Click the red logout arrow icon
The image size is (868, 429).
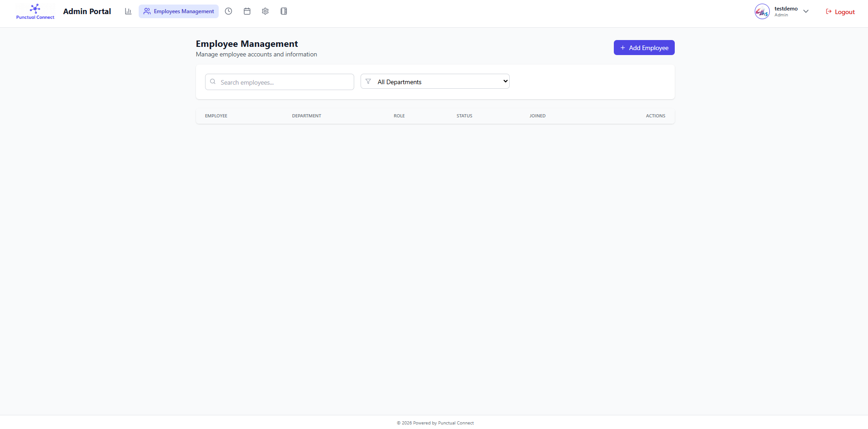pyautogui.click(x=828, y=12)
